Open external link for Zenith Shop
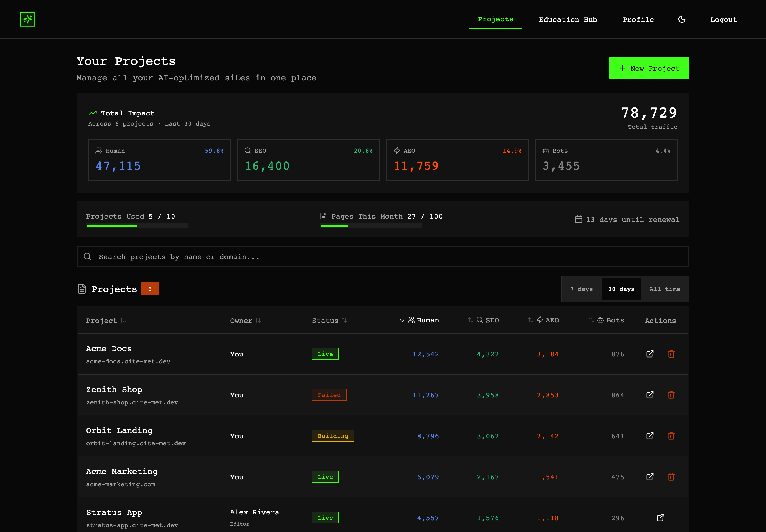The width and height of the screenshot is (766, 532). (x=650, y=395)
